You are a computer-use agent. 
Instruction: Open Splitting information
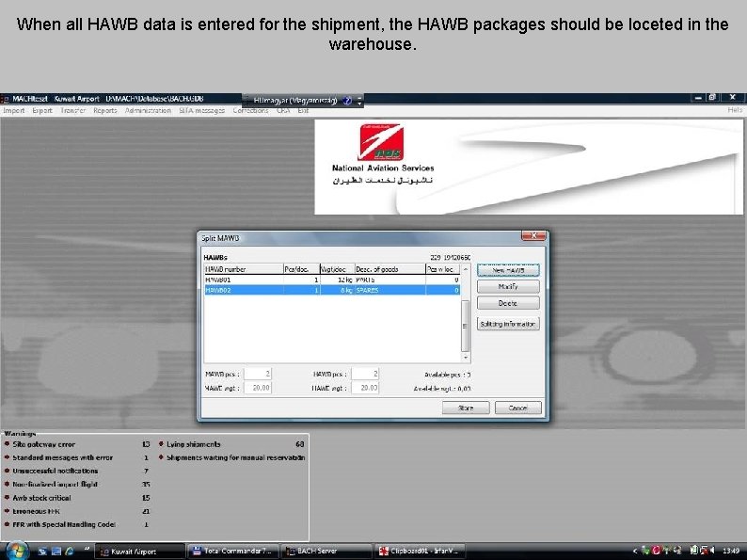pos(508,324)
